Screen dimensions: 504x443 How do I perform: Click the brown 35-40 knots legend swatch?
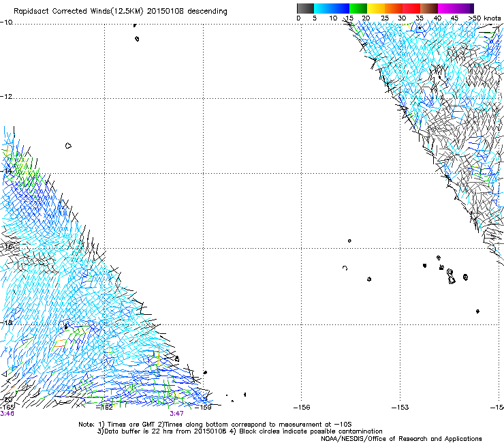point(429,8)
